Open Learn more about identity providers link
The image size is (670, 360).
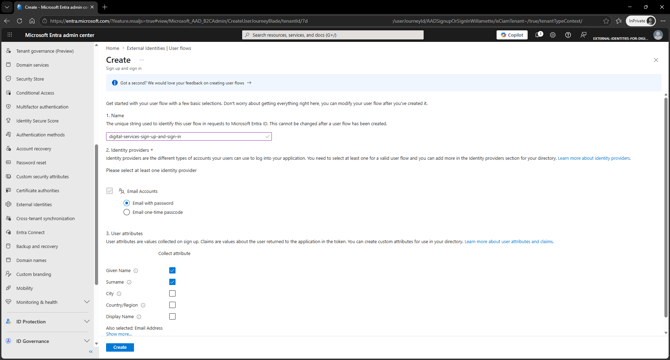[x=594, y=158]
